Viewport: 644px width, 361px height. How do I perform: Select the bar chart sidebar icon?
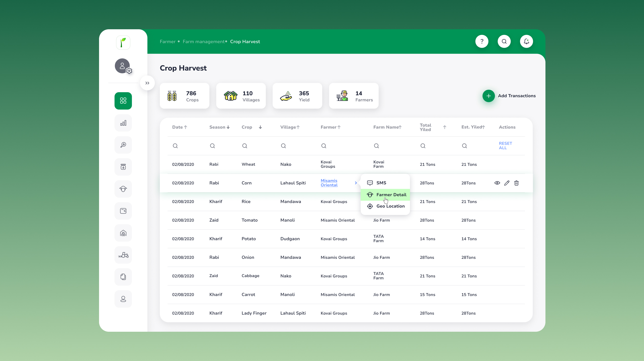tap(123, 123)
